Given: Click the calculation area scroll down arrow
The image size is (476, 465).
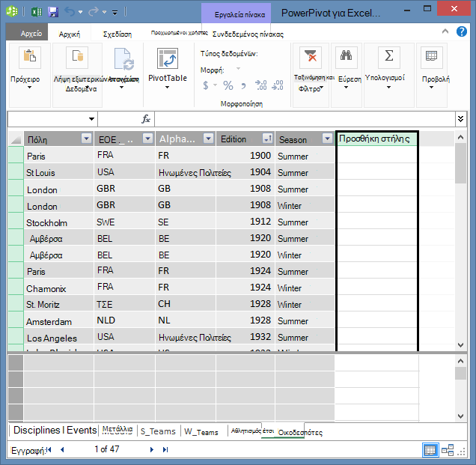Looking at the screenshot, I should pyautogui.click(x=460, y=416).
